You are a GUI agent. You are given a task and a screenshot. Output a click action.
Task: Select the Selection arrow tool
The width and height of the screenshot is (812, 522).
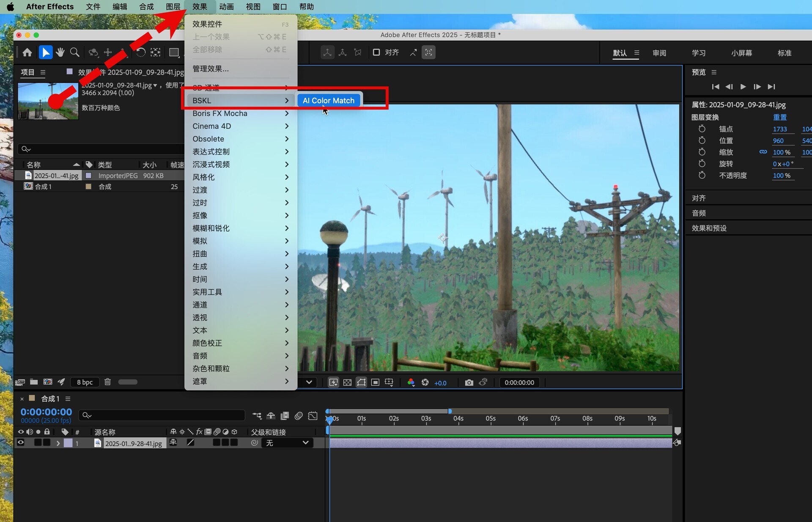click(45, 52)
